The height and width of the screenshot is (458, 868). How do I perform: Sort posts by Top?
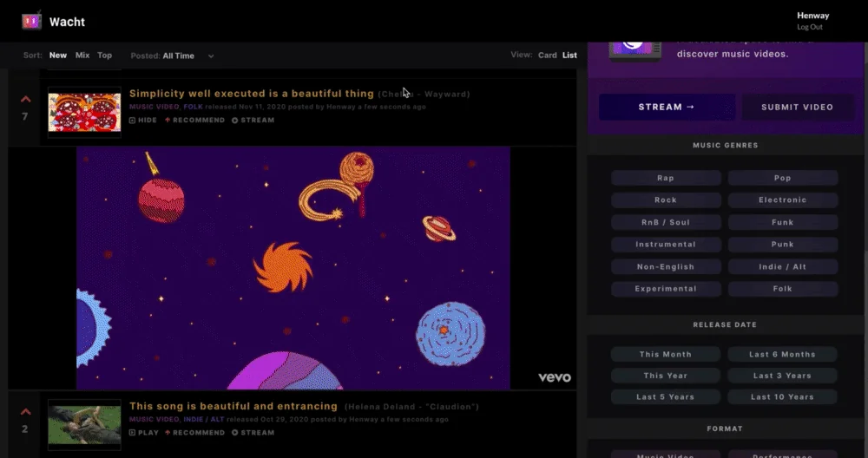(105, 56)
